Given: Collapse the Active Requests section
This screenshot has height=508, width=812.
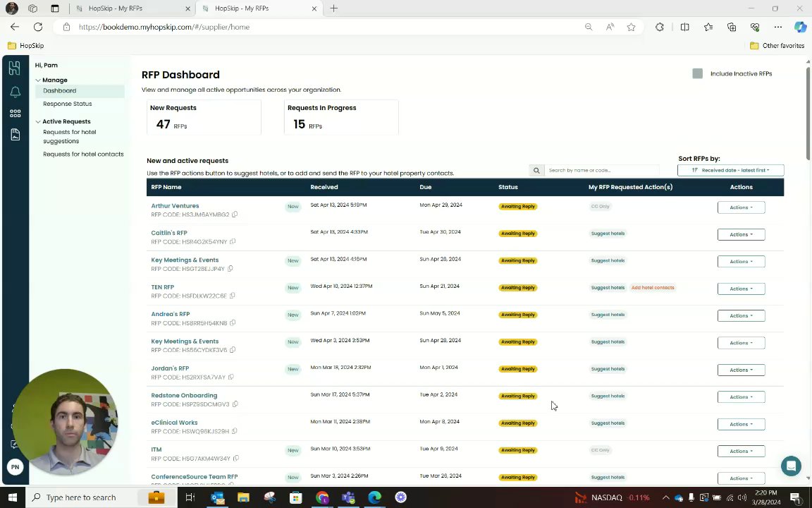Looking at the screenshot, I should coord(38,122).
